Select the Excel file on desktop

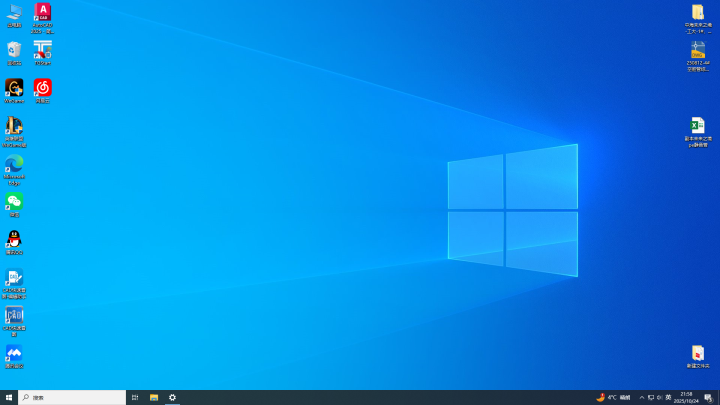click(698, 132)
